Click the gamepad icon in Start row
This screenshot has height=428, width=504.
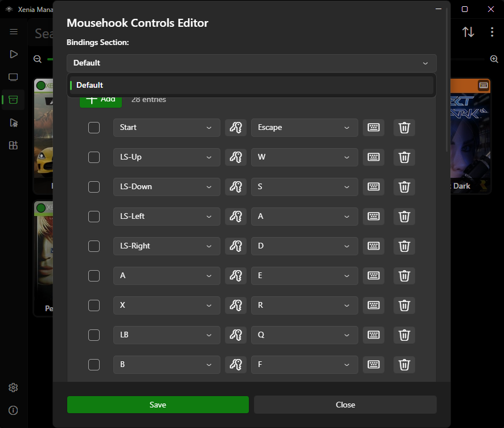(x=236, y=128)
